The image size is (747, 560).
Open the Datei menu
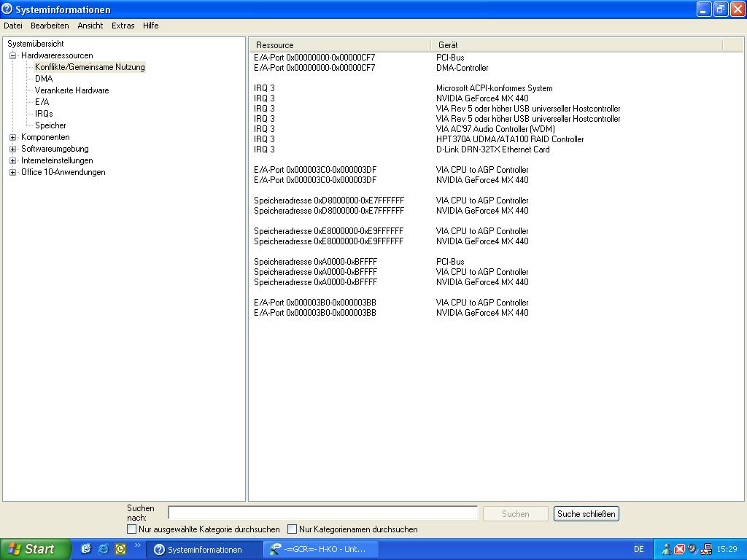pos(13,26)
